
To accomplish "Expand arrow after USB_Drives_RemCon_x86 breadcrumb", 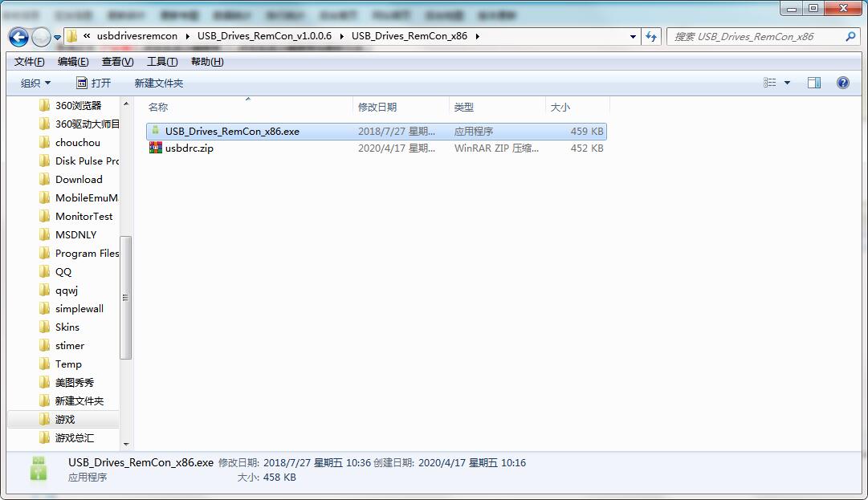I will pos(477,36).
